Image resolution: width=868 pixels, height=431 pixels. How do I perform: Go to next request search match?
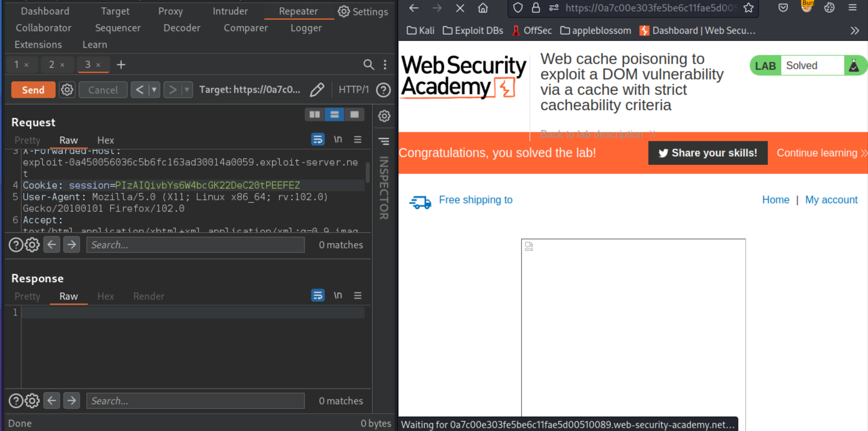(72, 245)
